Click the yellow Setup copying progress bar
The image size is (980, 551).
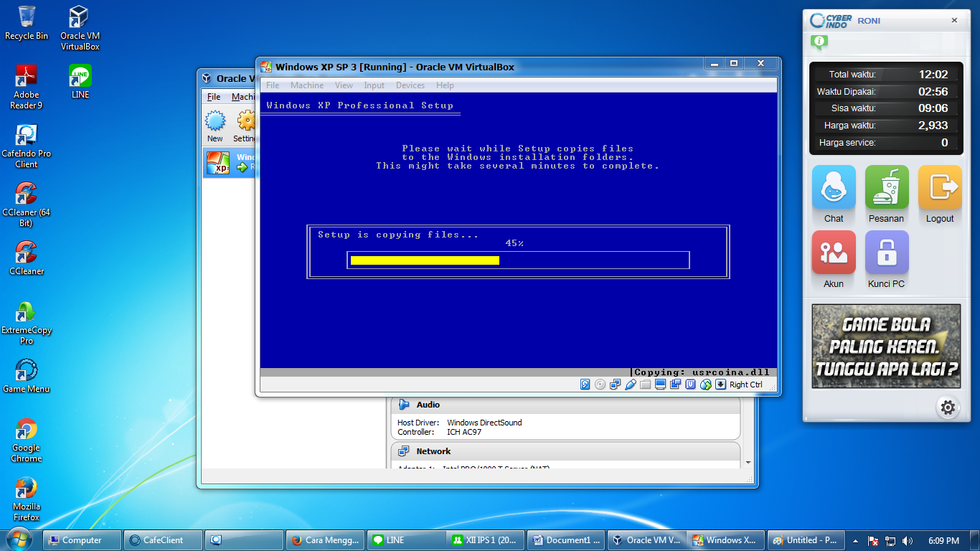(x=423, y=260)
